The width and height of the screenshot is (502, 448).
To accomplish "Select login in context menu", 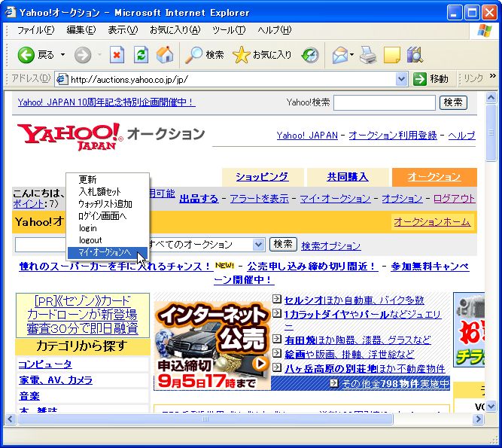I will [108, 228].
